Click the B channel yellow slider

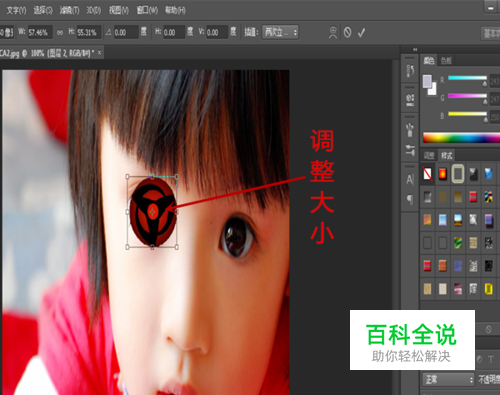[467, 114]
